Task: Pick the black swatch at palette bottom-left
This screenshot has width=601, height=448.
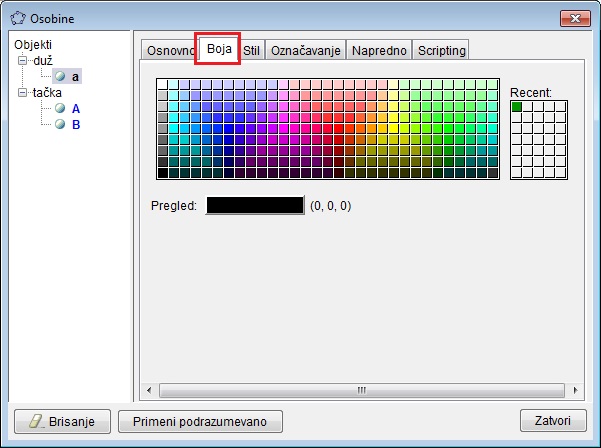Action: coord(163,173)
